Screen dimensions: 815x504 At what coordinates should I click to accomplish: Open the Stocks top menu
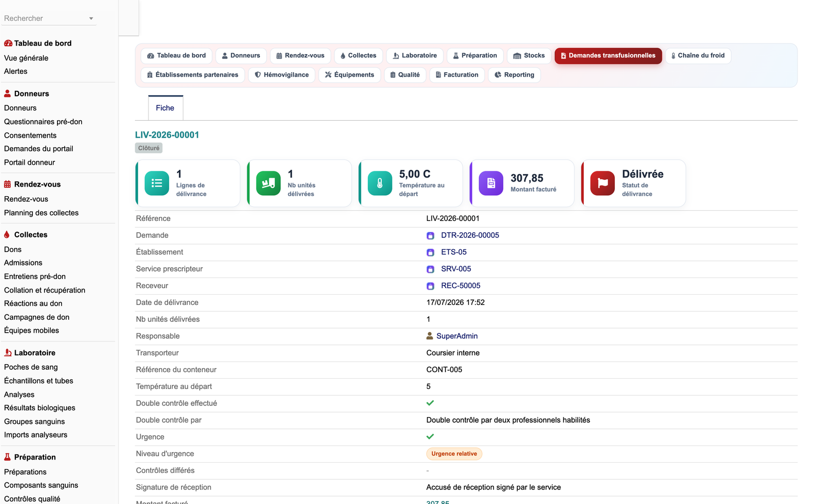pos(529,56)
